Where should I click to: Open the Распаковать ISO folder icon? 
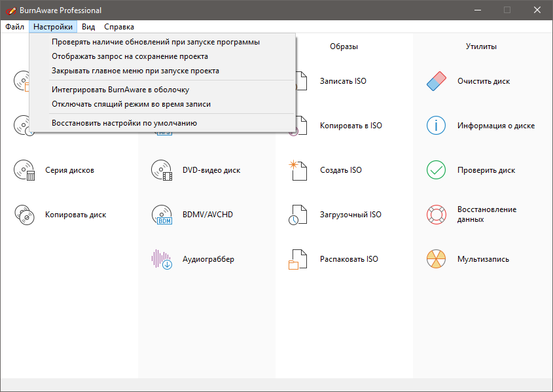298,259
